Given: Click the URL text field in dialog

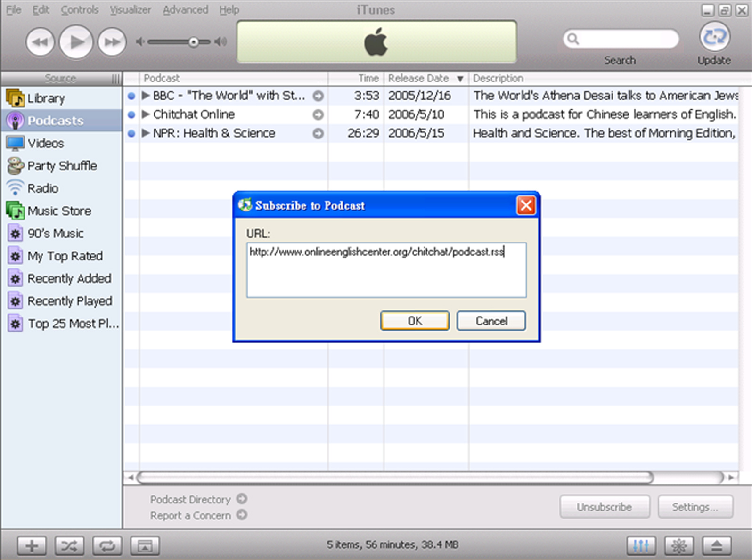Looking at the screenshot, I should click(x=386, y=270).
